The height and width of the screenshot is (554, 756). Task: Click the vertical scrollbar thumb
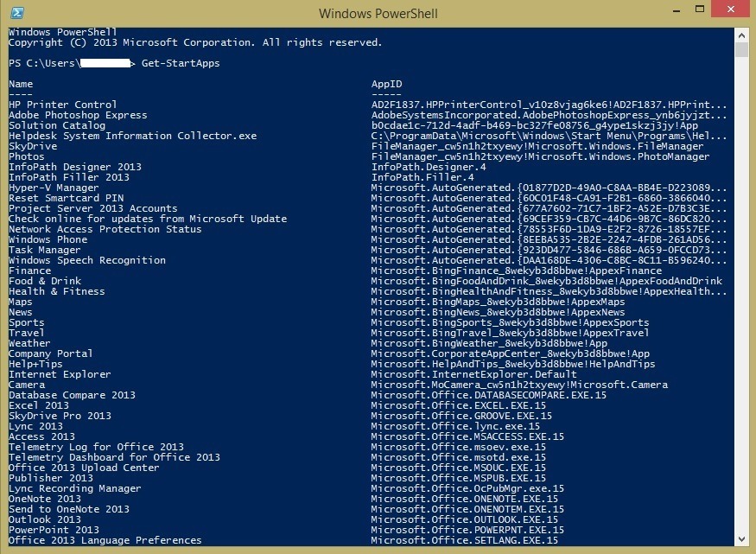click(741, 49)
